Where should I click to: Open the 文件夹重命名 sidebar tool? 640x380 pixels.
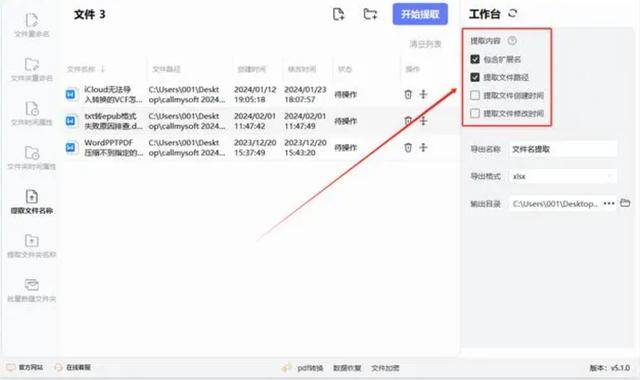(32, 69)
